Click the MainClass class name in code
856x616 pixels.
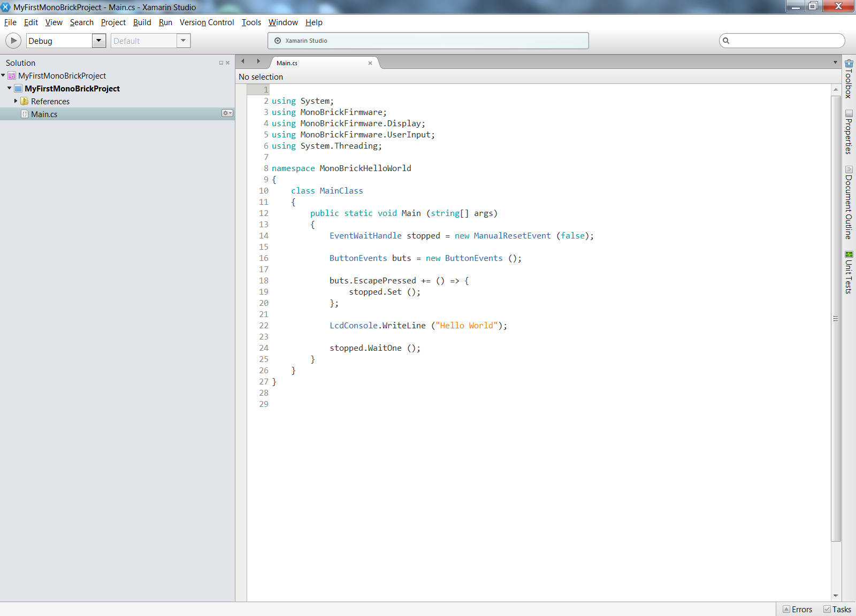tap(341, 191)
